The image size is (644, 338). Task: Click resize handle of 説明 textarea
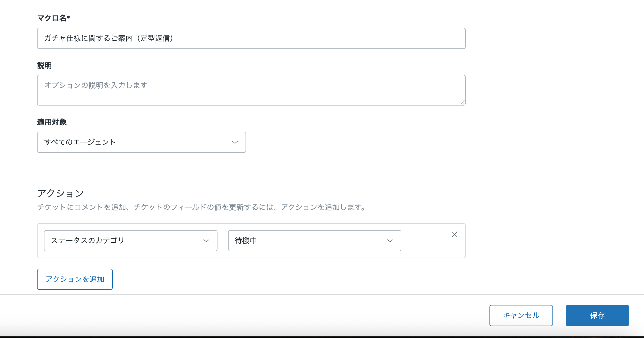[462, 103]
